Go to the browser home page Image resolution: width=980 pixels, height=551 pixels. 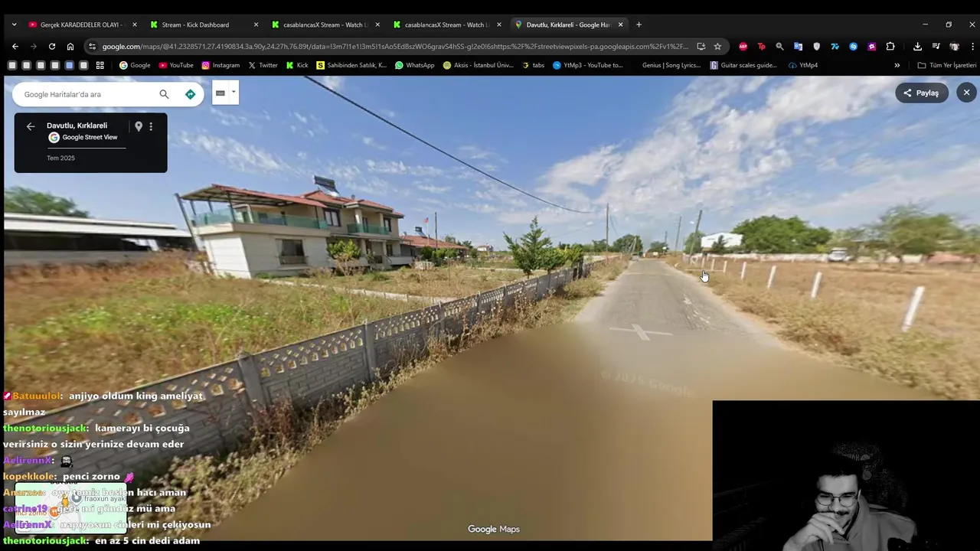tap(70, 46)
